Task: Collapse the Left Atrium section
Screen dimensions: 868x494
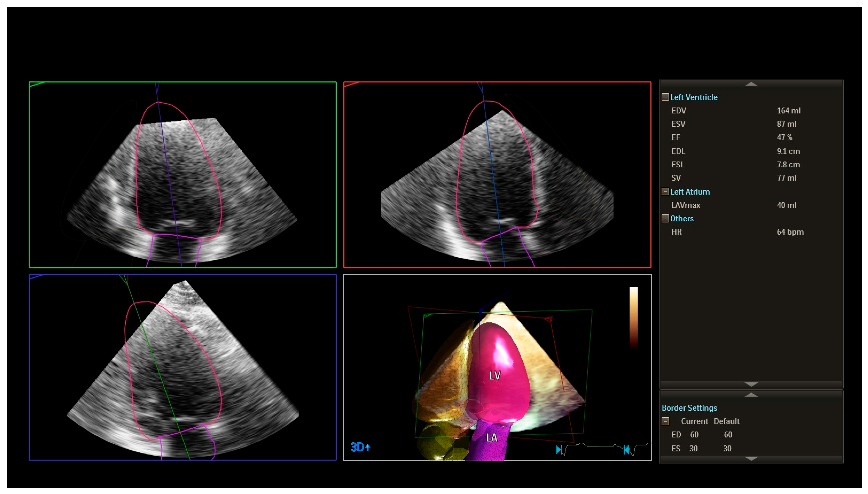Action: pos(665,192)
